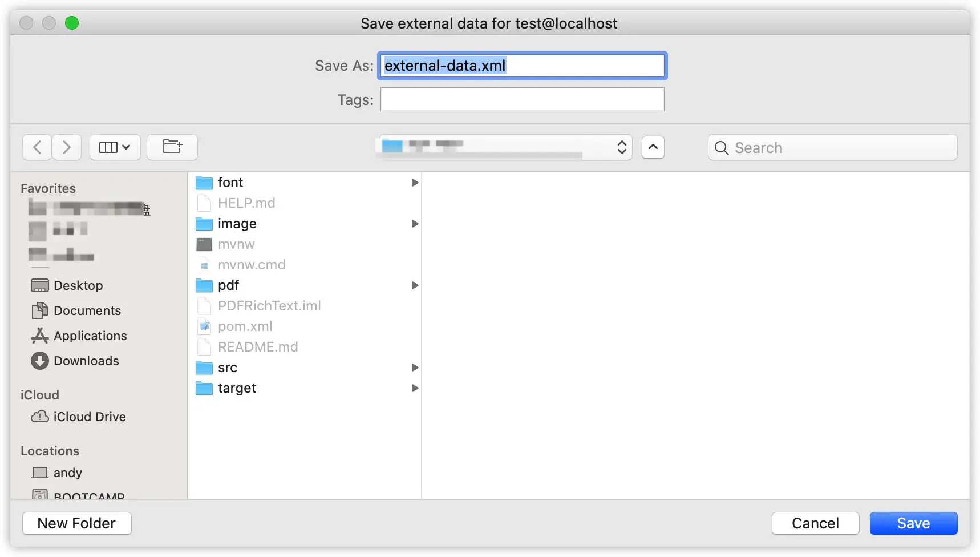Open the column view options dropdown
This screenshot has width=980, height=557.
[115, 147]
